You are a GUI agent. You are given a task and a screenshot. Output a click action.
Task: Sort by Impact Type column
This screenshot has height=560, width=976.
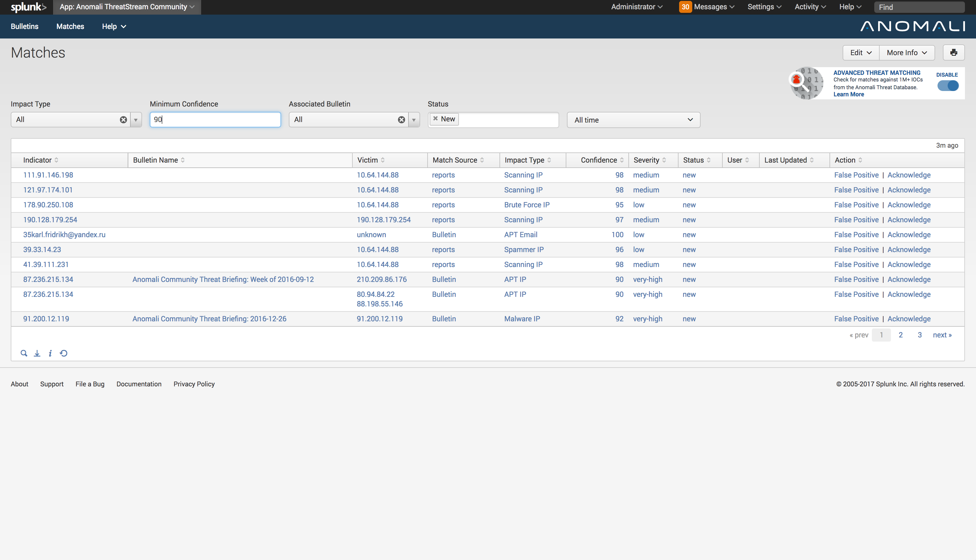[528, 160]
